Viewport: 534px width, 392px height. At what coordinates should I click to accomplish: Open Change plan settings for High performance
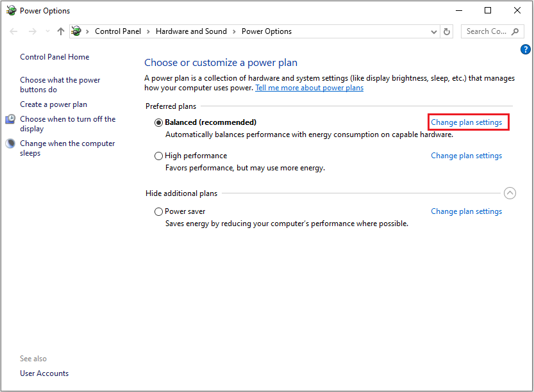(466, 156)
